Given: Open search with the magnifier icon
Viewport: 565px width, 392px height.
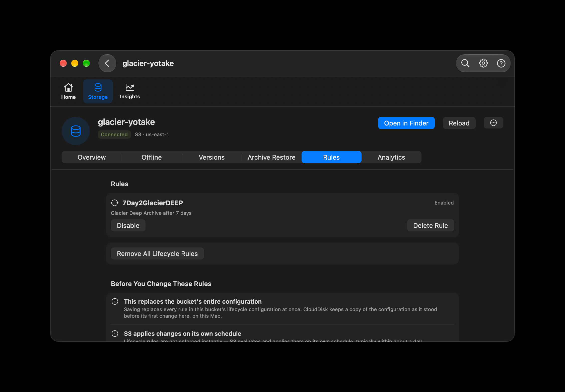Looking at the screenshot, I should [x=465, y=63].
